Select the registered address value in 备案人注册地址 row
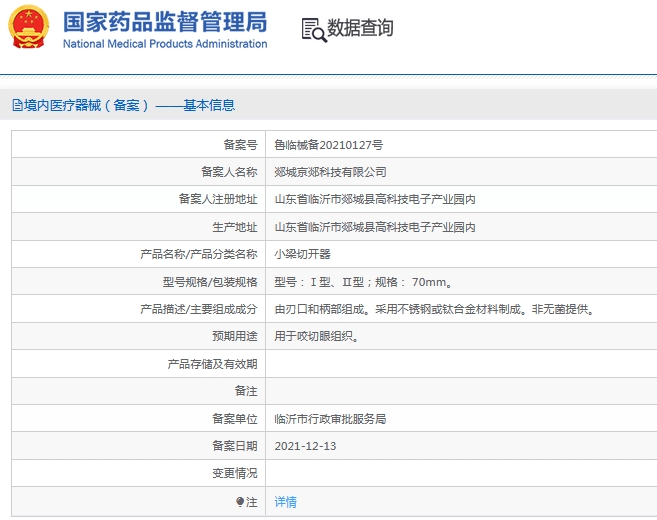Viewport: 657px width, 520px height. click(375, 199)
